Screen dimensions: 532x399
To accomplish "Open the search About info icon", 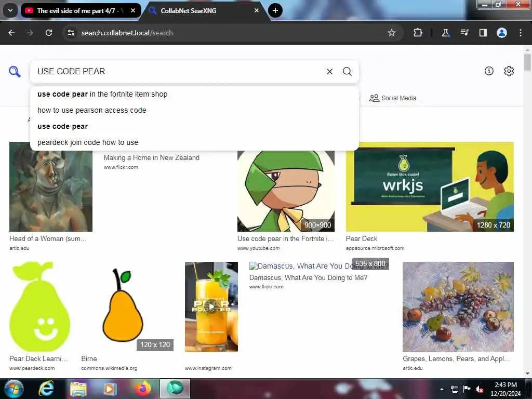I will 488,71.
